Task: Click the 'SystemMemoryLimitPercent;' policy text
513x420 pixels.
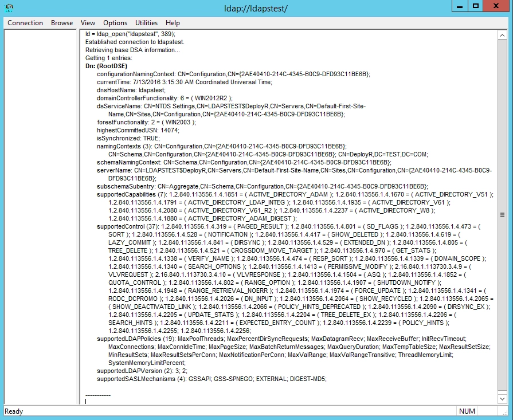Action: click(147, 363)
